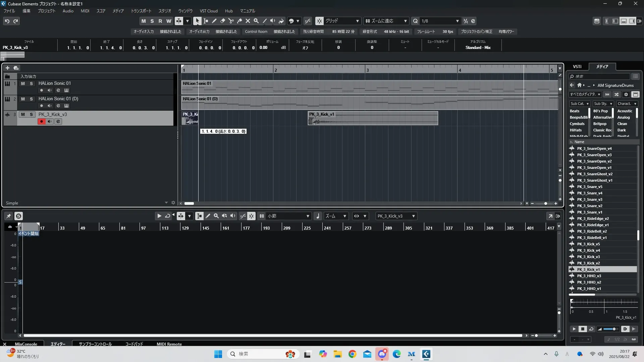Image resolution: width=644 pixels, height=362 pixels.
Task: Select the Draw pencil tool
Action: click(x=214, y=21)
